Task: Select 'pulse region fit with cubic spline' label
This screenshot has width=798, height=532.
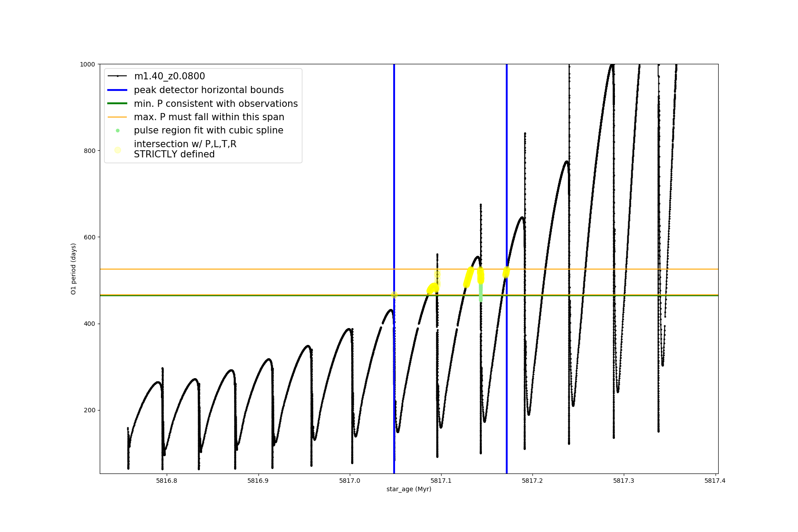Action: point(208,131)
